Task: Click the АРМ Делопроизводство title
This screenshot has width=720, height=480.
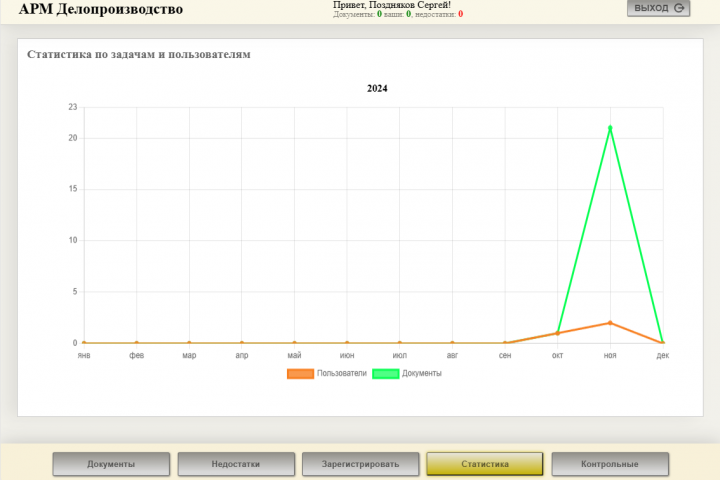Action: [101, 9]
